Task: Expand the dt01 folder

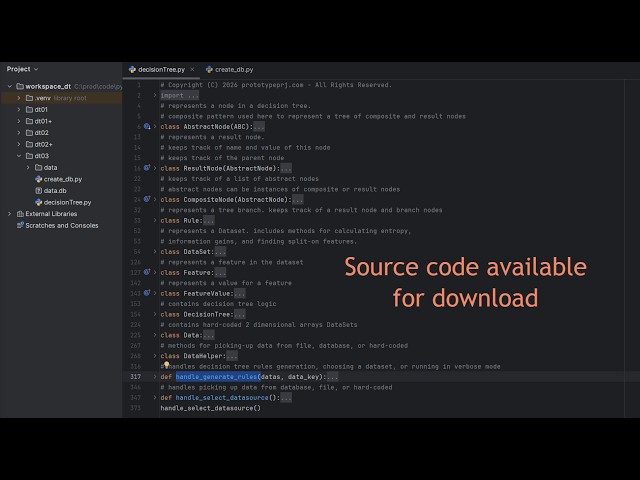Action: tap(19, 109)
